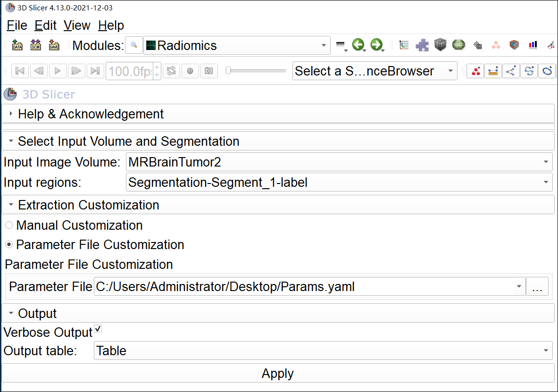Open the Input regions dropdown
Viewport: 558px width, 392px height.
pos(339,182)
